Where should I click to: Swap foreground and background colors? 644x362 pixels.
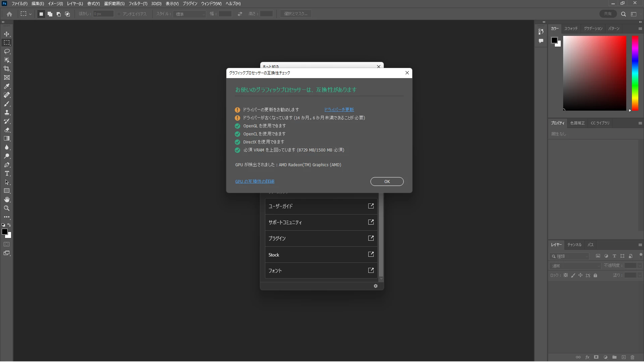coord(9,225)
